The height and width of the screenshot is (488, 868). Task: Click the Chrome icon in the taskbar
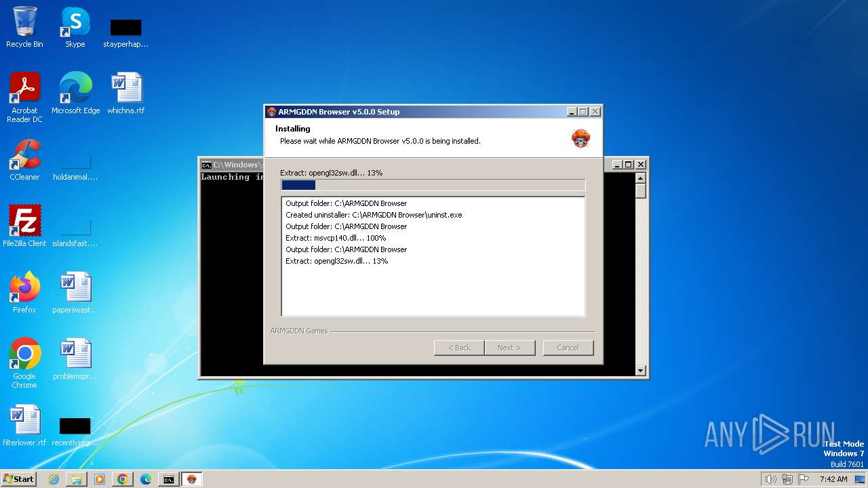click(123, 479)
